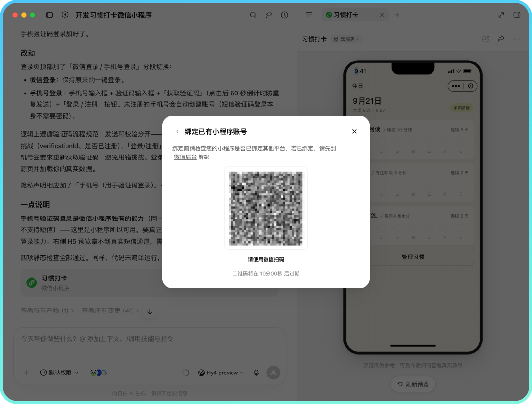The width and height of the screenshot is (532, 404).
Task: Open mini-program capsule more menu
Action: [x=456, y=86]
